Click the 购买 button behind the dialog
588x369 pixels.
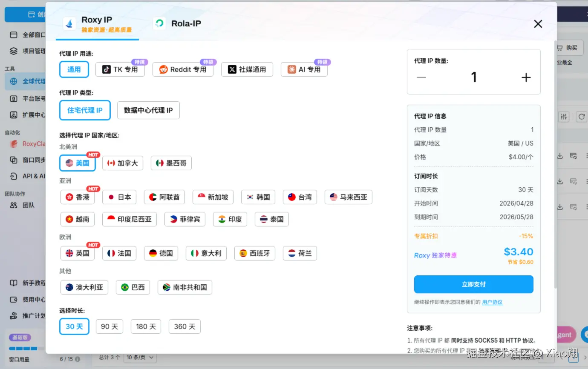click(570, 48)
